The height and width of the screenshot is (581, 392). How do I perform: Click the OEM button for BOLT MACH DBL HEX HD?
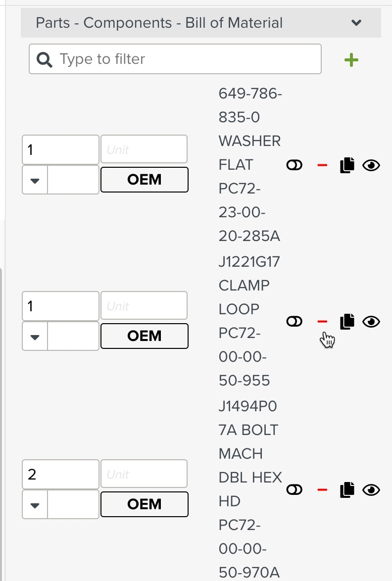pyautogui.click(x=144, y=504)
